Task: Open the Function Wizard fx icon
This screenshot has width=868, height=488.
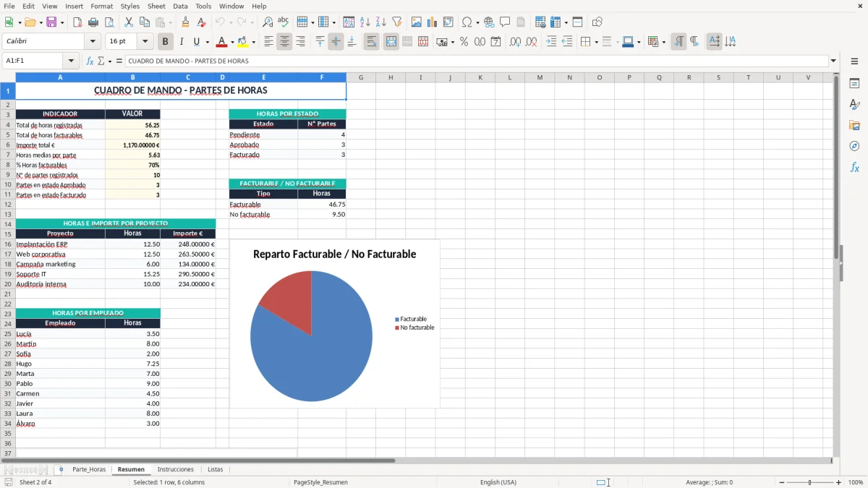Action: coord(90,61)
